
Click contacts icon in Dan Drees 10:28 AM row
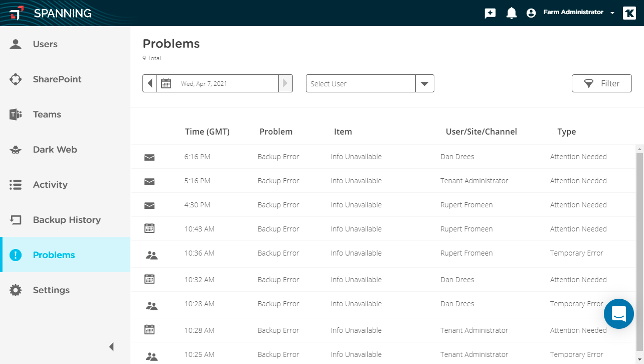tap(151, 306)
